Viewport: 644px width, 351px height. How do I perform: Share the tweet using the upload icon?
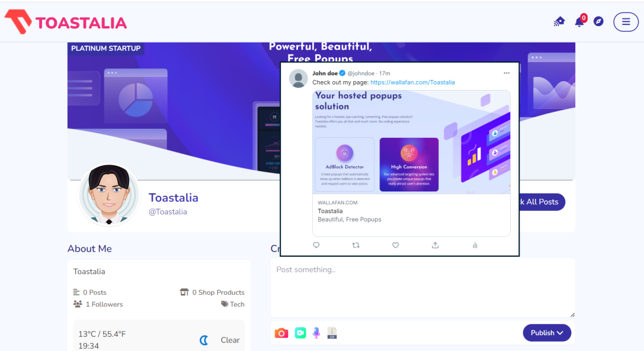(436, 245)
